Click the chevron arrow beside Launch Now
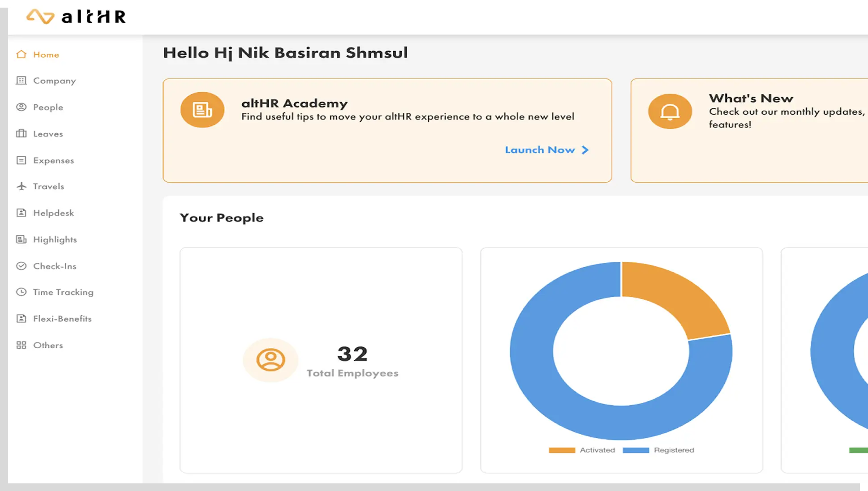Viewport: 868px width, 491px height. 585,150
